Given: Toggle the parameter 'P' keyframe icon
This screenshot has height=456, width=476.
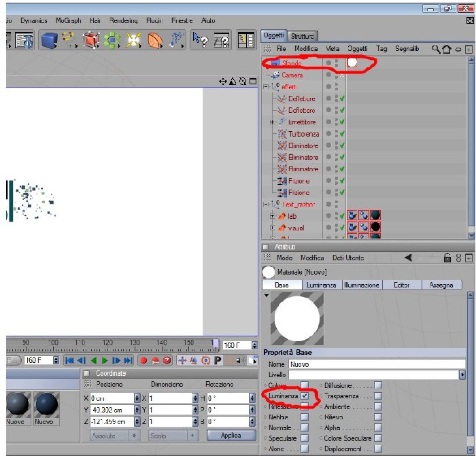Looking at the screenshot, I should 218,360.
